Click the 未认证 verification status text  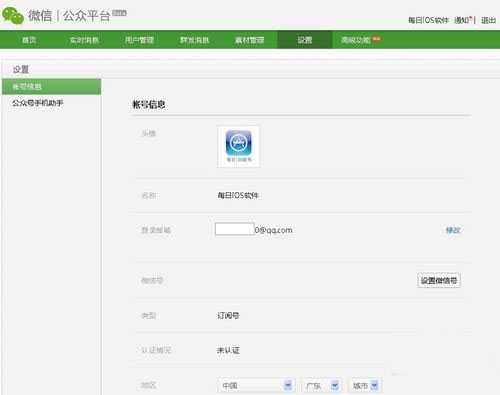228,350
